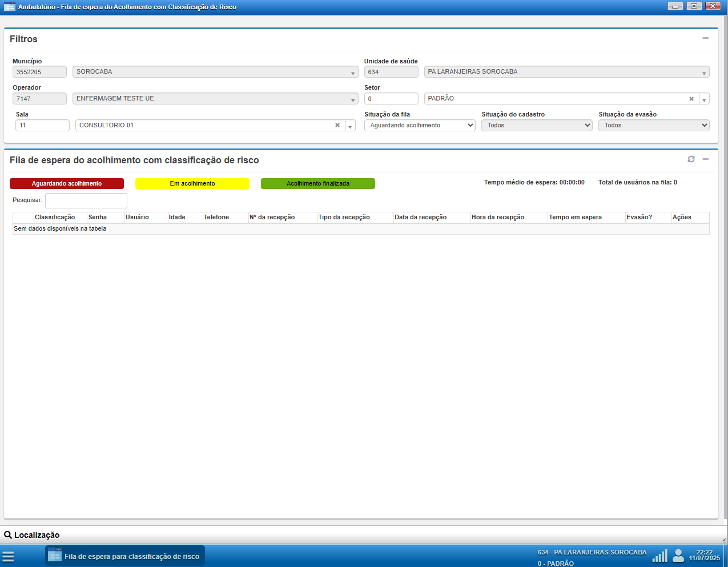Click the Pesquisar search field
The image size is (728, 567).
click(86, 200)
